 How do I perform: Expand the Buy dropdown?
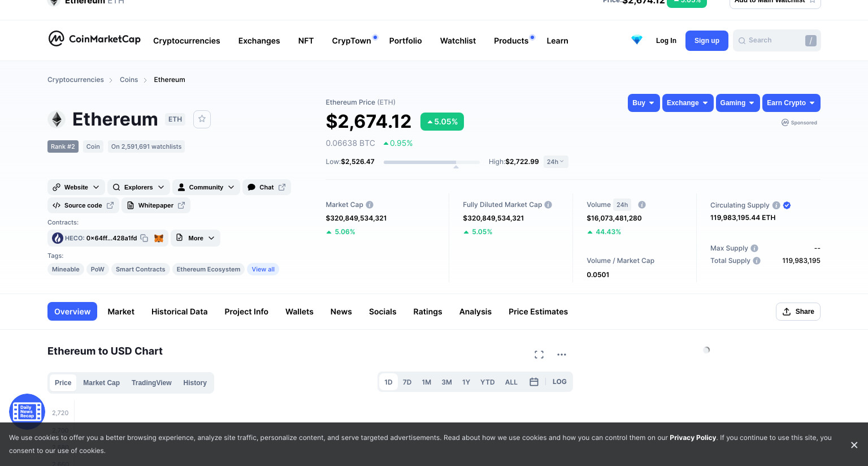pos(644,103)
